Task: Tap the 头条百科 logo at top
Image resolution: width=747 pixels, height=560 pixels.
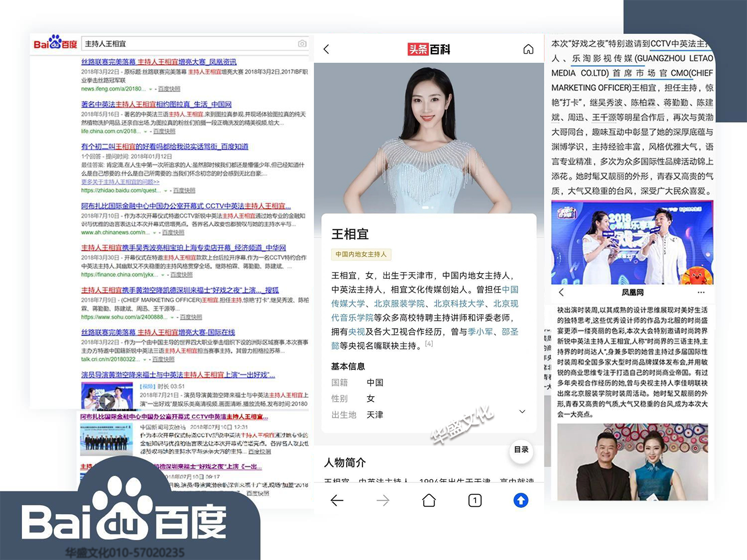Action: tap(429, 49)
